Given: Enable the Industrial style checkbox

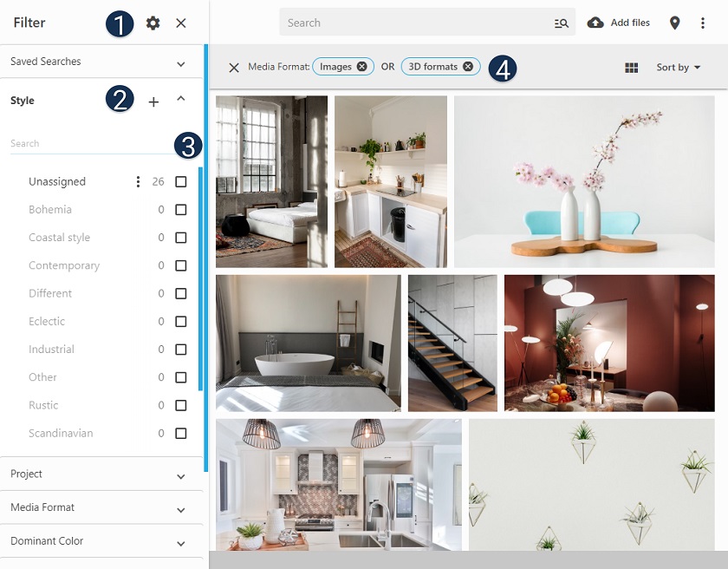Looking at the screenshot, I should (181, 350).
